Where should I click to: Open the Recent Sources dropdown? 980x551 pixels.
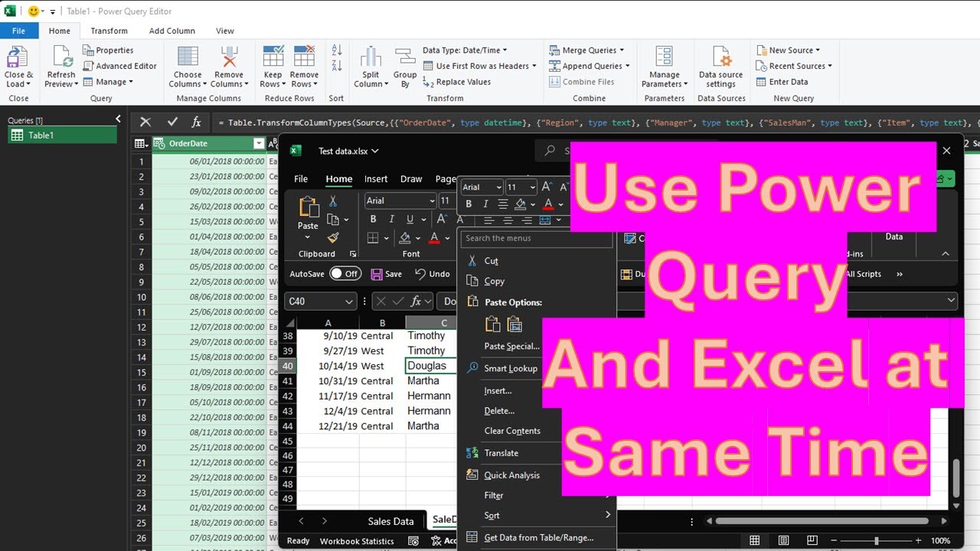tap(794, 67)
